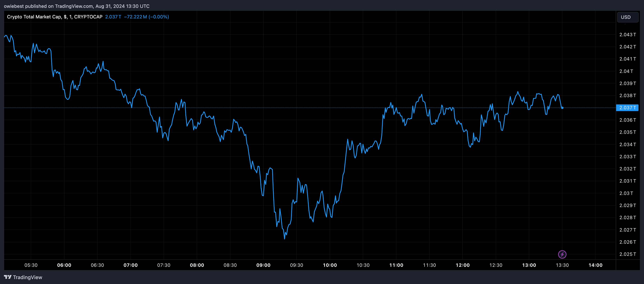Click the 11:00 time axis label

(x=396, y=265)
